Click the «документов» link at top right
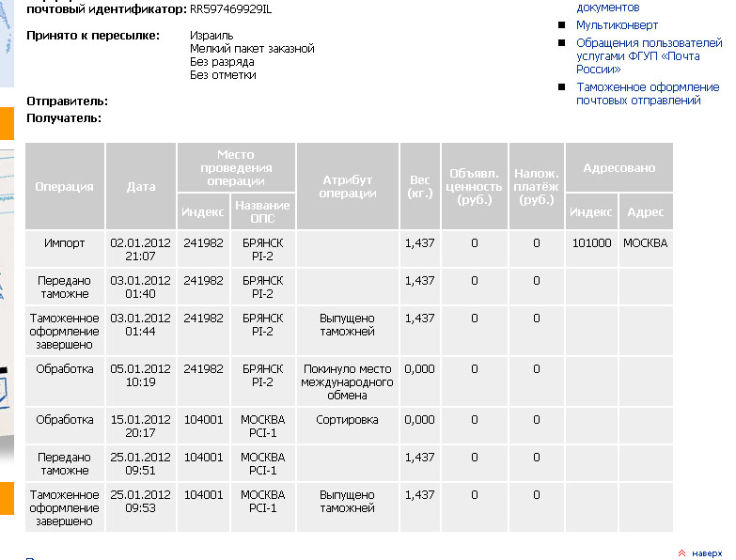Image resolution: width=736 pixels, height=560 pixels. coord(607,8)
